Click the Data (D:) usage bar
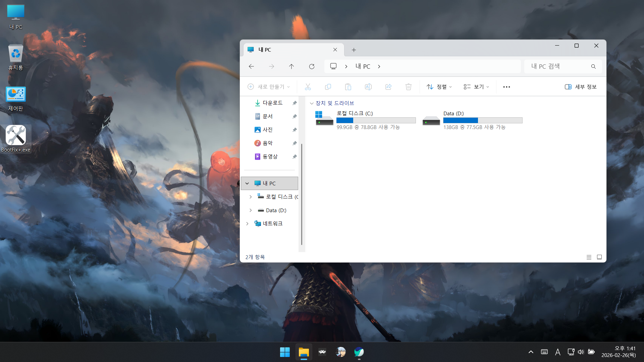The height and width of the screenshot is (362, 644). point(483,120)
